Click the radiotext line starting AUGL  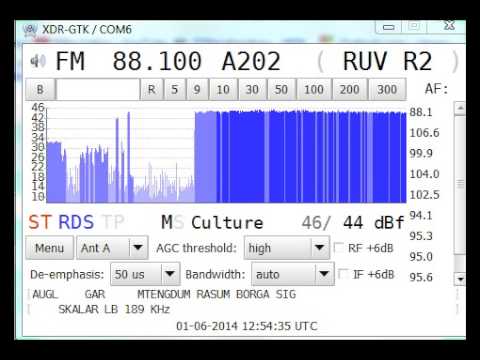click(164, 294)
